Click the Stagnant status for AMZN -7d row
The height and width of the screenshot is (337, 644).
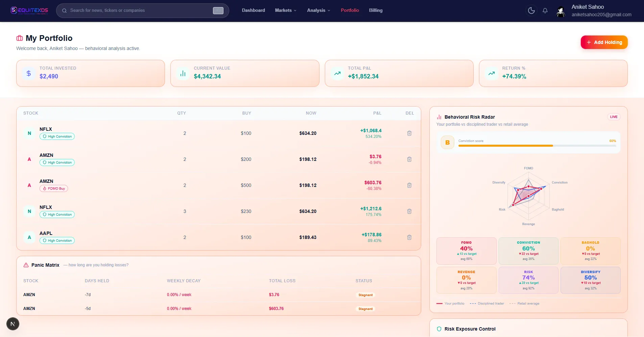click(365, 295)
